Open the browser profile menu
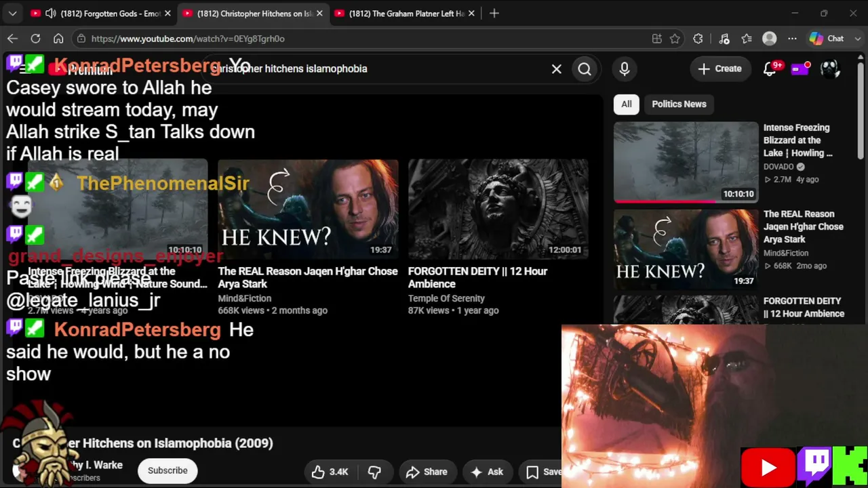The height and width of the screenshot is (488, 868). click(x=769, y=39)
